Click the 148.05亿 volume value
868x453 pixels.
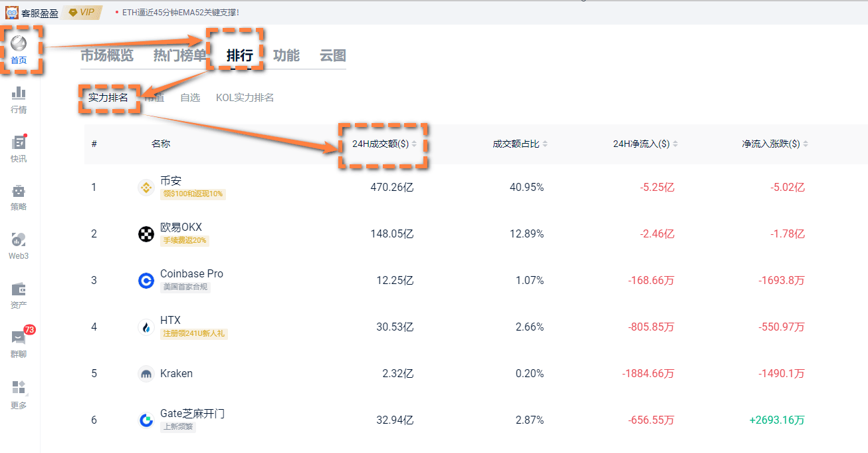[392, 234]
